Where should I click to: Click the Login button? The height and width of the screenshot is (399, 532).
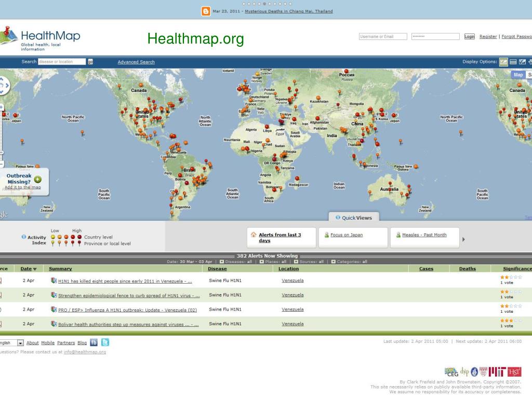470,36
